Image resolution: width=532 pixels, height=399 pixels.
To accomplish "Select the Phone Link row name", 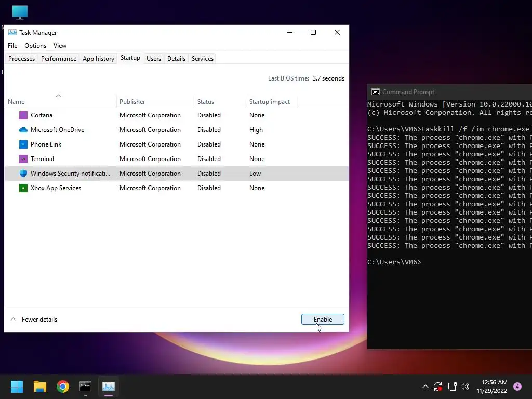I will pyautogui.click(x=46, y=144).
